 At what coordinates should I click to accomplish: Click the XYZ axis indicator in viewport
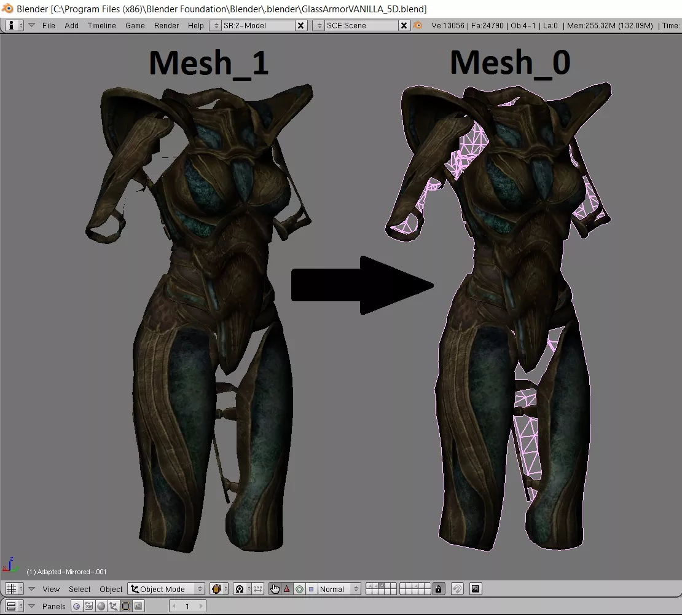(10, 564)
